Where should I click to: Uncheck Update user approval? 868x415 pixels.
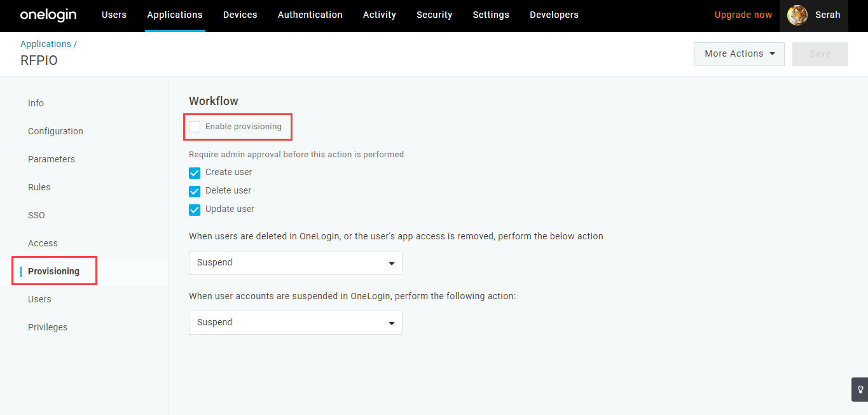pyautogui.click(x=195, y=209)
